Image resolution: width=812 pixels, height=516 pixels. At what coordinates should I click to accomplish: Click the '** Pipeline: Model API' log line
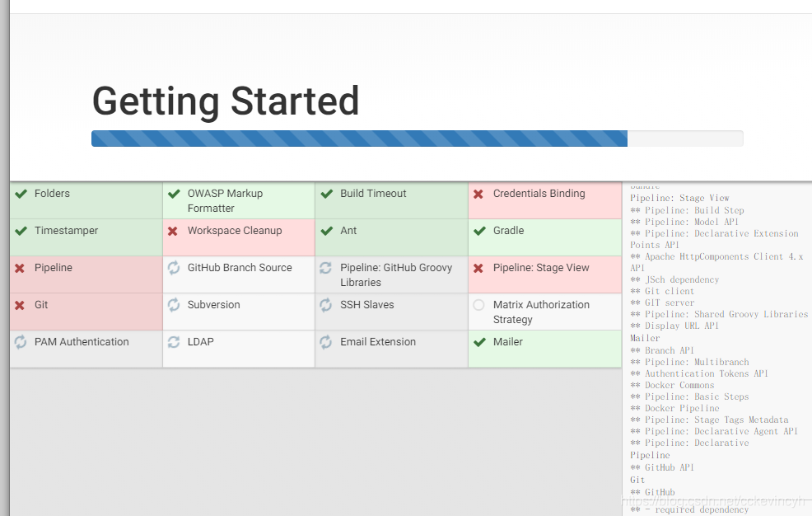684,222
